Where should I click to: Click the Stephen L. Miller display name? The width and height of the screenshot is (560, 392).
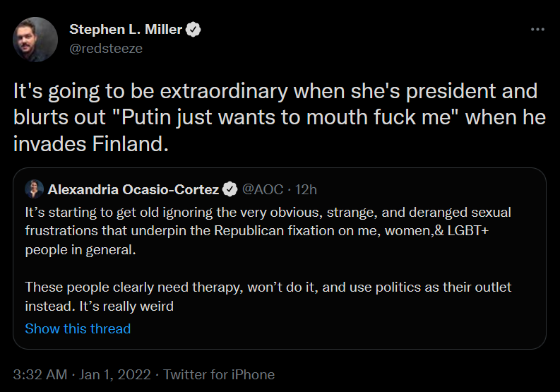(x=126, y=30)
